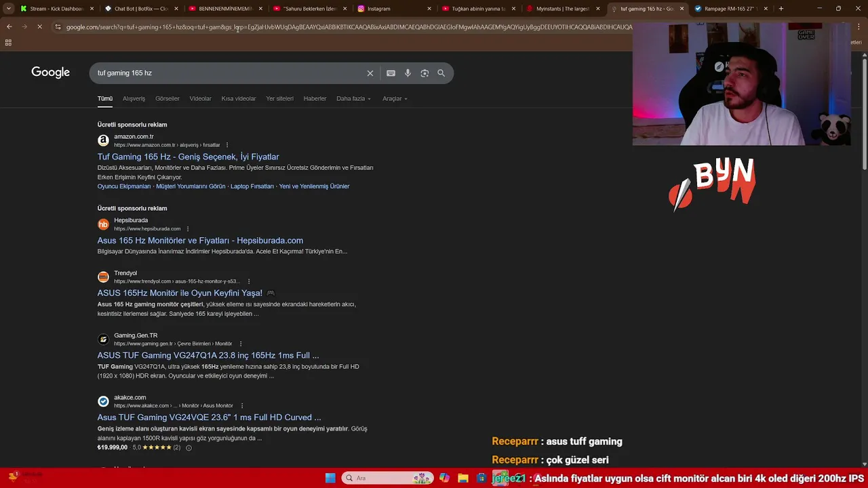
Task: Open the Laptop Fırsatları sitelink
Action: click(252, 186)
